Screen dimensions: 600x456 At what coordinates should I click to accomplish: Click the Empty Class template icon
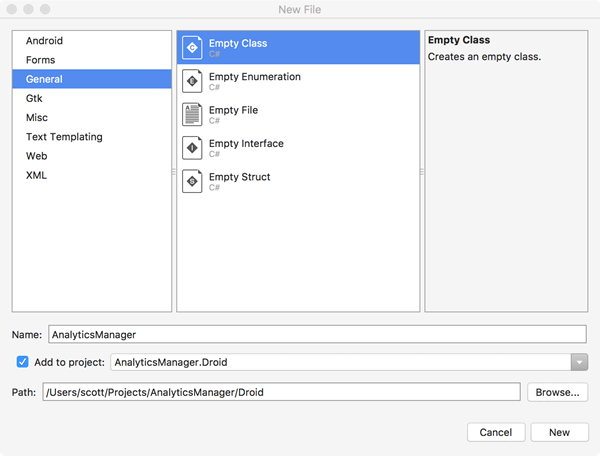point(193,48)
